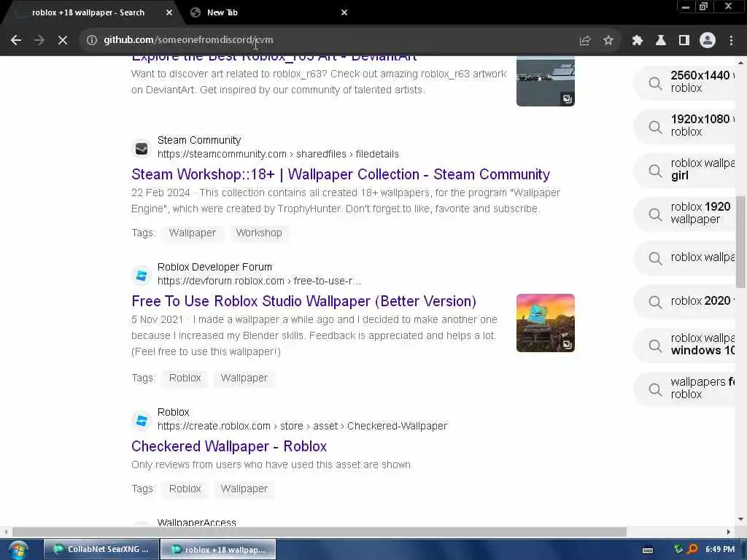Click magnifier icon beside roblox 1920 wallpaper
The image size is (747, 560).
(x=656, y=215)
